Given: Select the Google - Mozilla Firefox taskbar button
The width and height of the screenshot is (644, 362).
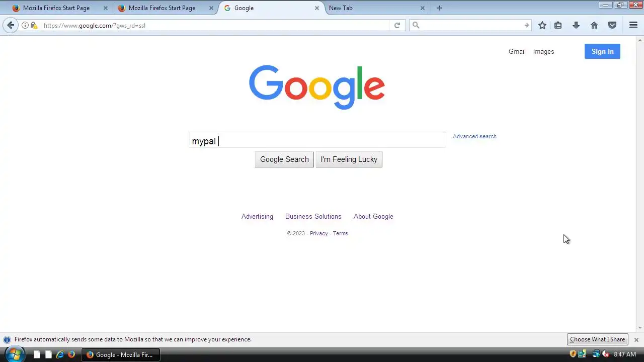Looking at the screenshot, I should pos(121,354).
